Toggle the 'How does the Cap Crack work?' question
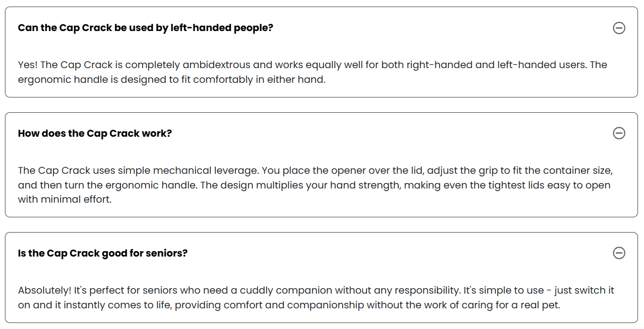This screenshot has height=329, width=644. [95, 133]
